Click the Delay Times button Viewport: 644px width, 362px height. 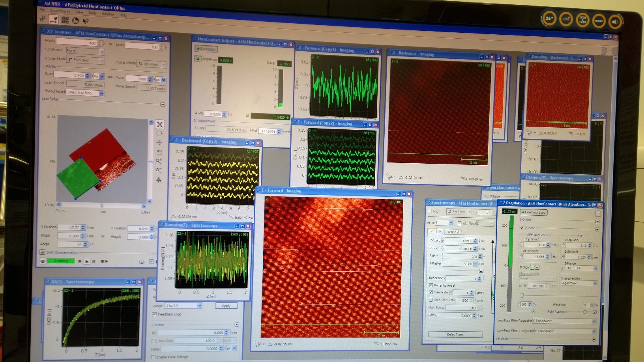pyautogui.click(x=455, y=334)
